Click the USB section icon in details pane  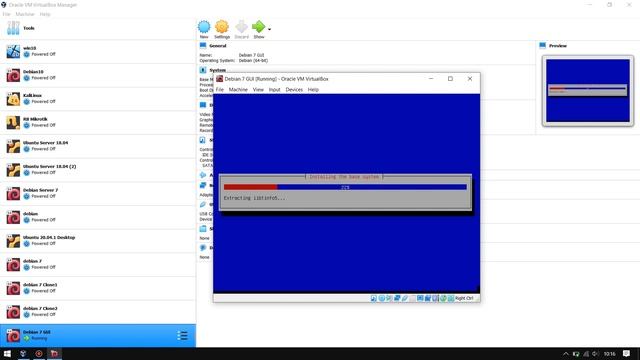click(x=203, y=204)
